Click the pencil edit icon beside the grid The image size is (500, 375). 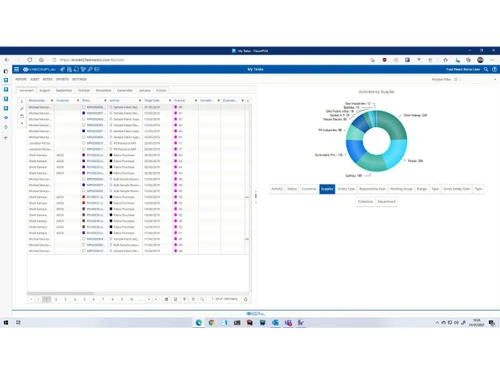point(22,109)
